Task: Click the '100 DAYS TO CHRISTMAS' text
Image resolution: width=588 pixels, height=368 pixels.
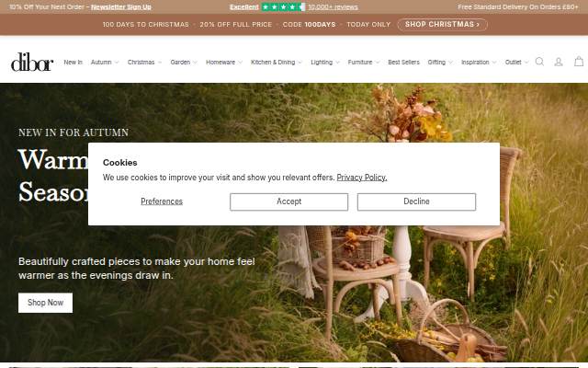Action: [146, 25]
